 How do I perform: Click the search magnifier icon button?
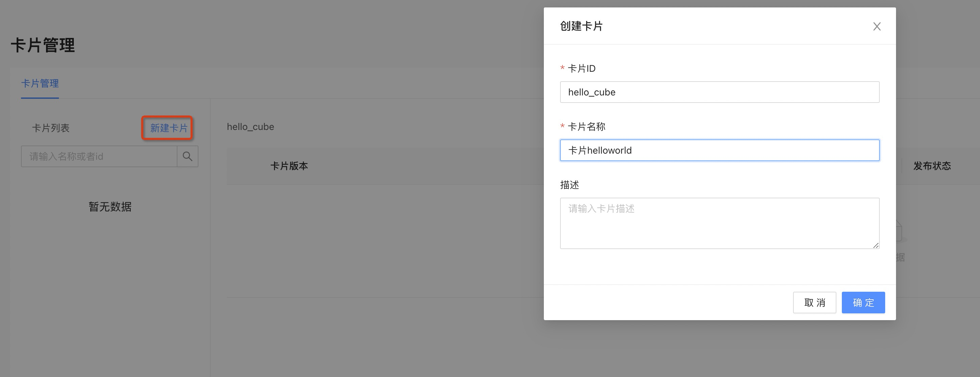coord(187,156)
